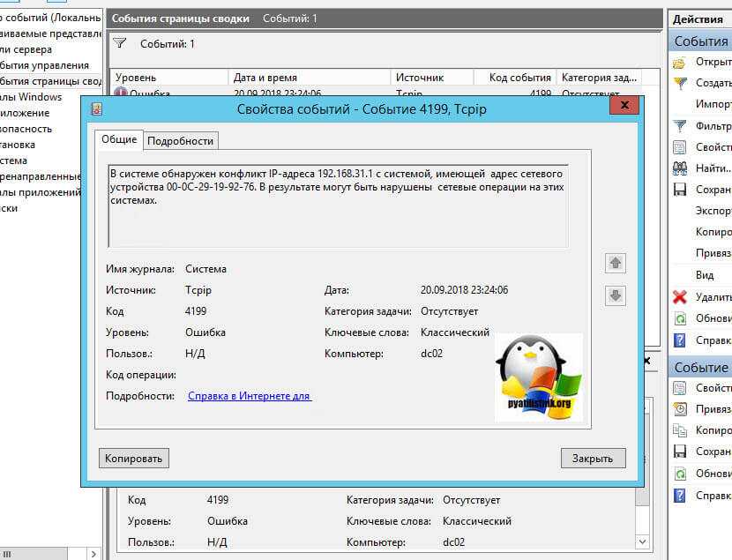Click the binoculars Найти icon

tap(679, 168)
